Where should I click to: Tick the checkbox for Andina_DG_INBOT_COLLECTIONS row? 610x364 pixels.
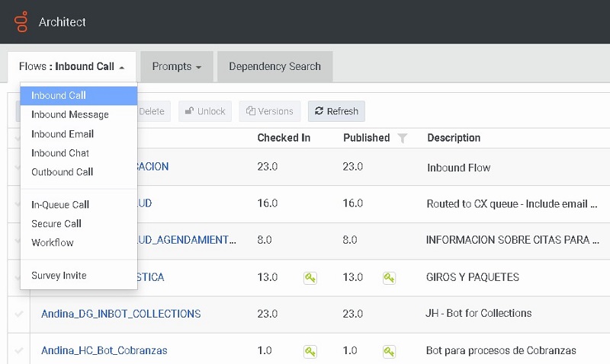[x=18, y=314]
